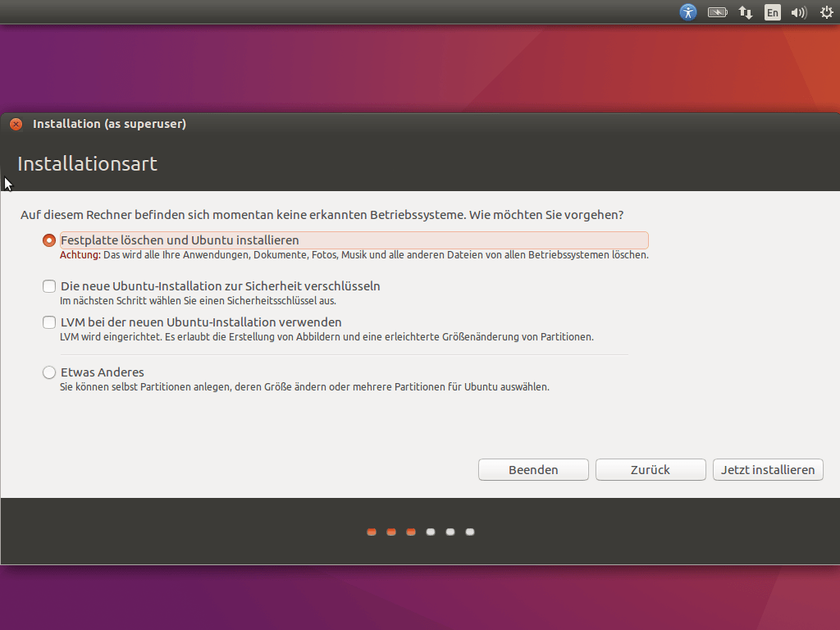Screen dimensions: 840x630
Task: Open the network connections indicator
Action: (745, 11)
